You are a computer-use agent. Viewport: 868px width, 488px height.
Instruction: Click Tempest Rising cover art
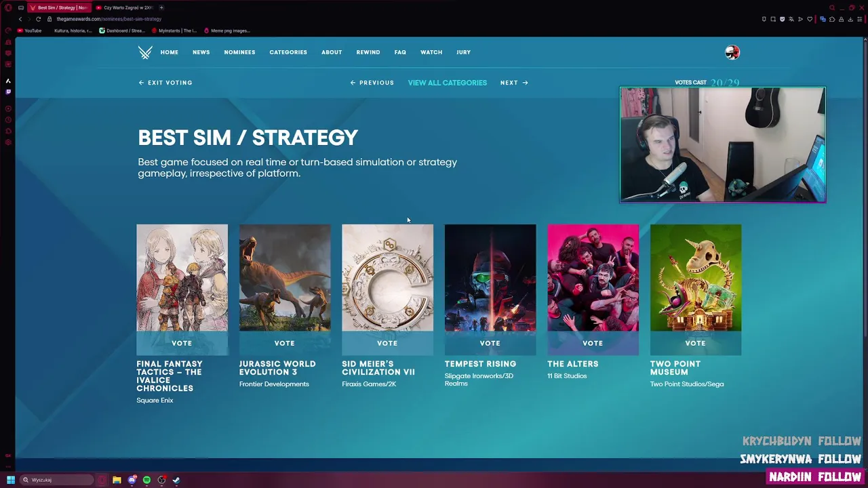click(x=490, y=278)
